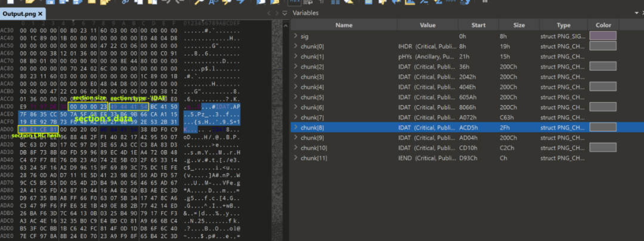The image size is (644, 241).
Task: Close the Output.png tab
Action: 41,14
